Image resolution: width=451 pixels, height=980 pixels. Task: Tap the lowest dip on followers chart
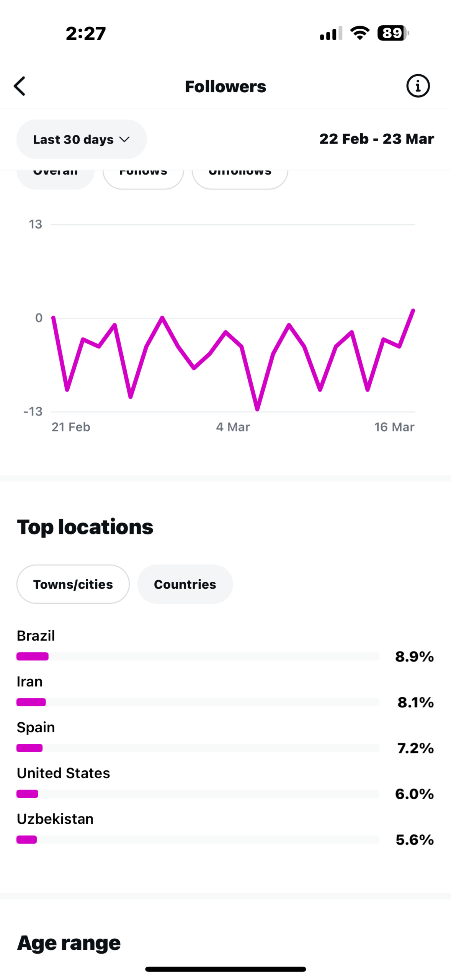coord(257,408)
